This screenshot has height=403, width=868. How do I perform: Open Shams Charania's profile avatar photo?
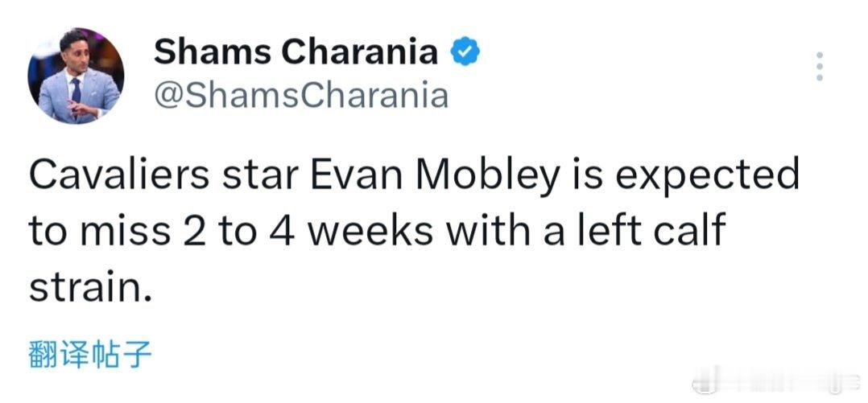pos(75,76)
